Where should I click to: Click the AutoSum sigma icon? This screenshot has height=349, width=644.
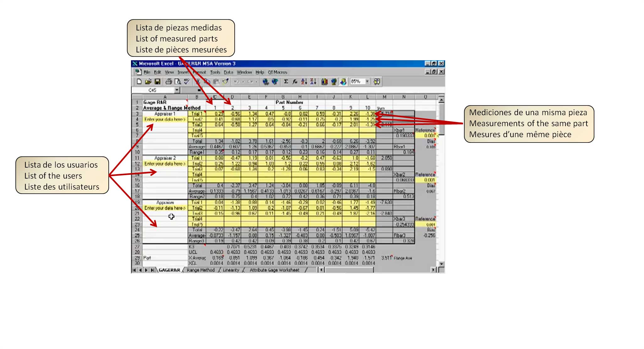(286, 82)
